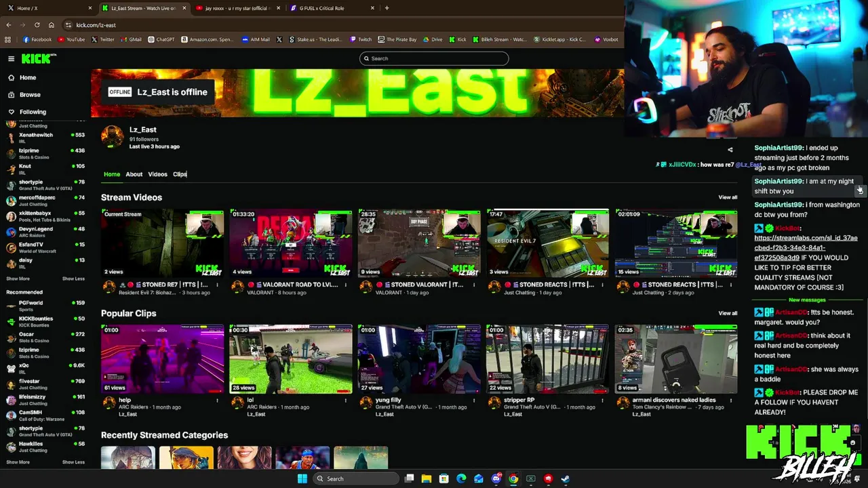Play the 'armani discovers naked ladies' clip
Screen dimensions: 868x488
point(676,359)
